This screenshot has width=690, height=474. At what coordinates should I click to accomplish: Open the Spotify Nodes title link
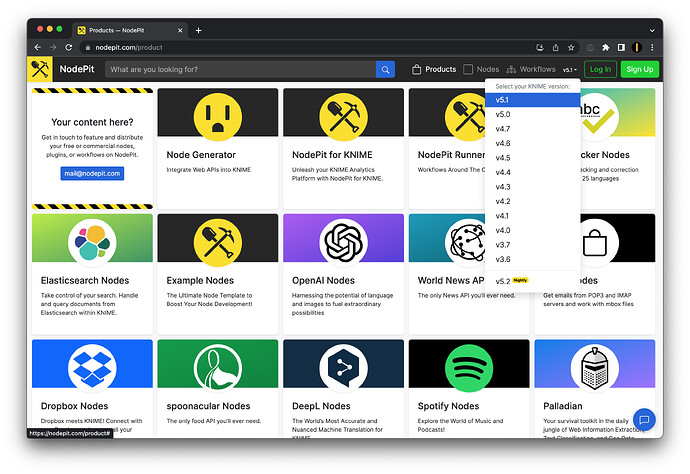(448, 406)
